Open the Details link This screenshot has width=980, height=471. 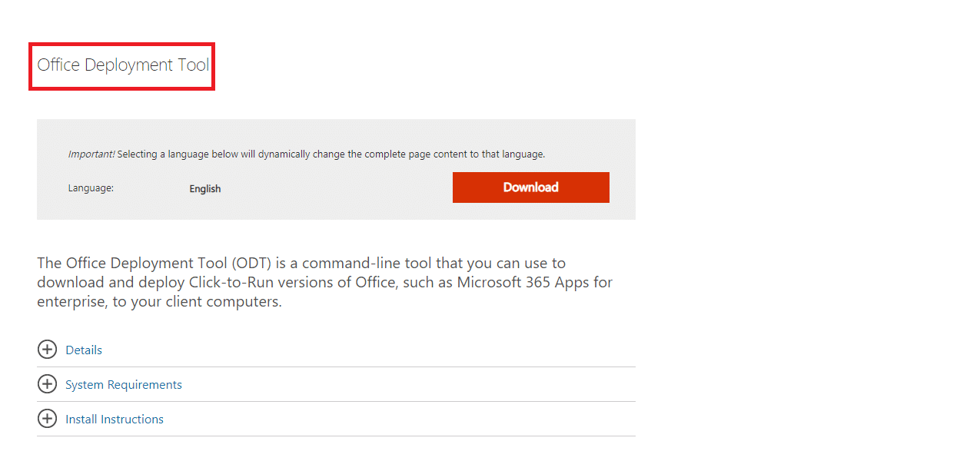(x=84, y=350)
